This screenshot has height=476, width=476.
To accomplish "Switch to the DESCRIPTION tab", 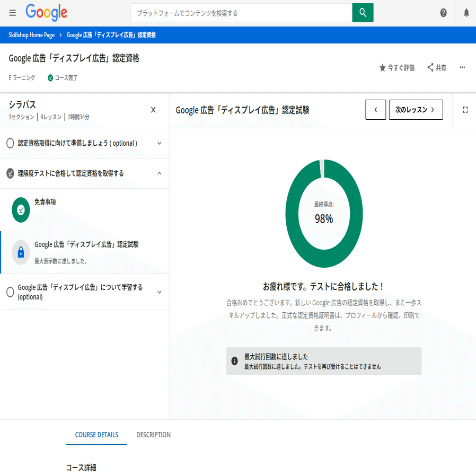I will [153, 435].
